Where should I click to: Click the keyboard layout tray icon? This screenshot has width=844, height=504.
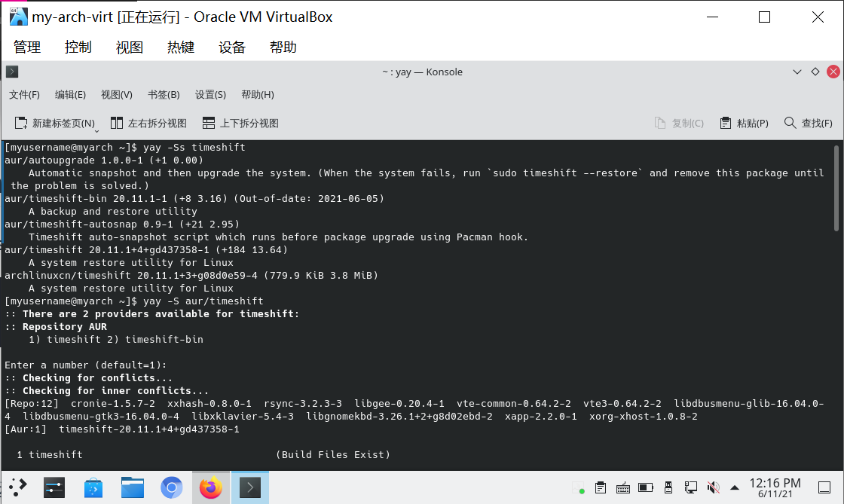click(622, 487)
